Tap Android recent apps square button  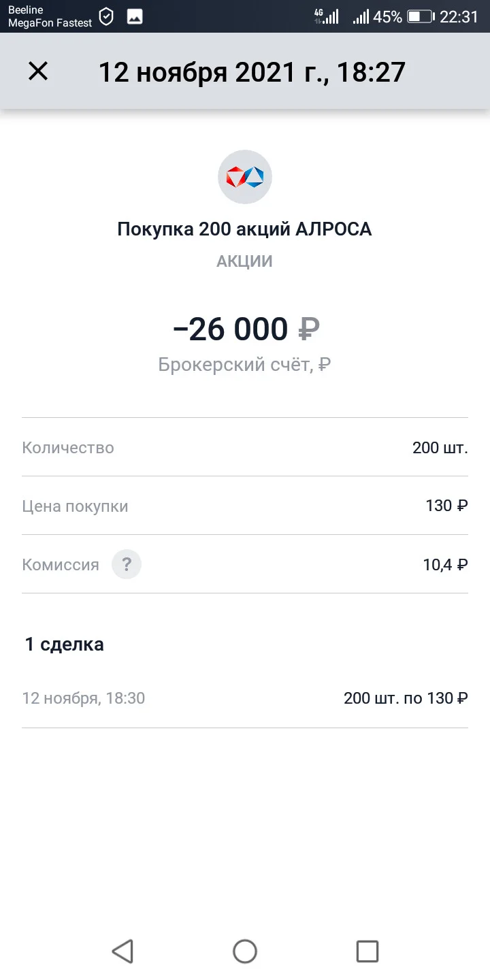click(x=367, y=951)
